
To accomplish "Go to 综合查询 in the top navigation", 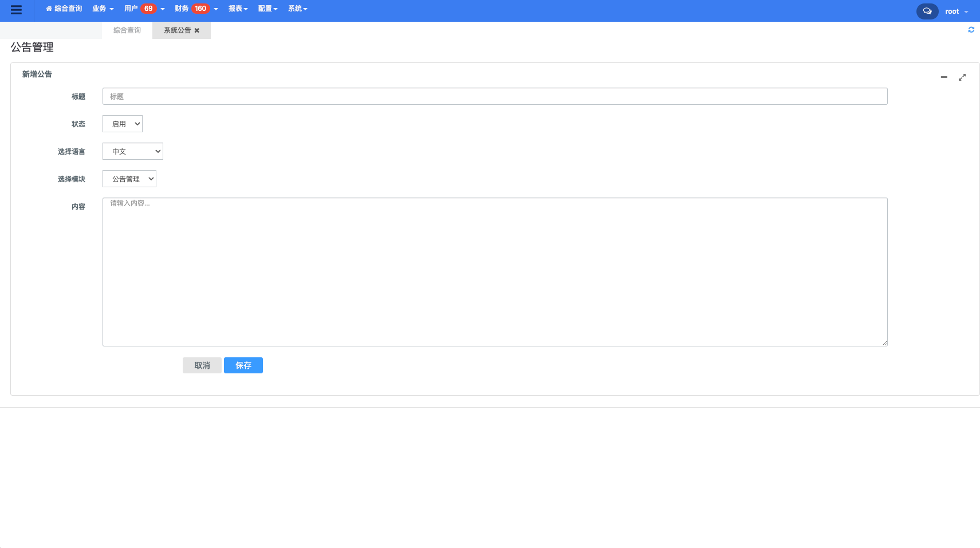I will (x=64, y=9).
